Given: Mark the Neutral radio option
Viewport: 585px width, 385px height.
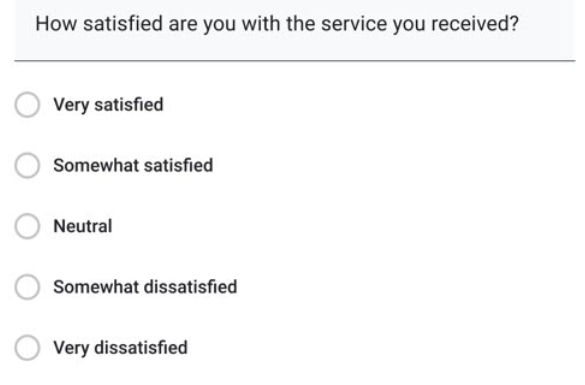Looking at the screenshot, I should pyautogui.click(x=27, y=226).
